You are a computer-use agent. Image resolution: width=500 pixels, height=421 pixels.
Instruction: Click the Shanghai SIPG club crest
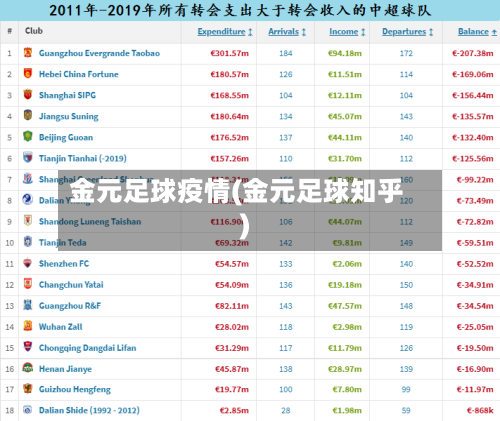[28, 94]
